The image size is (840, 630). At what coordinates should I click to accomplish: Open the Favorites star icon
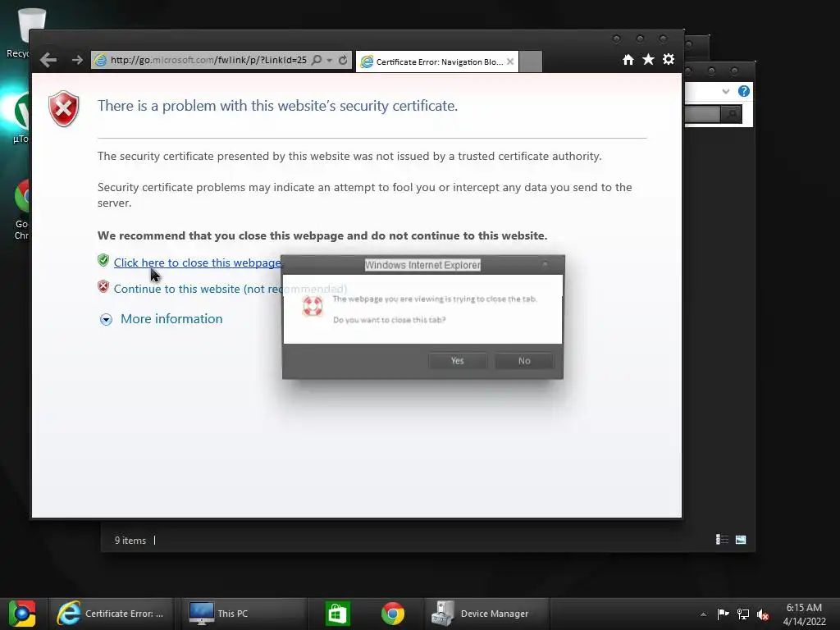[x=648, y=59]
